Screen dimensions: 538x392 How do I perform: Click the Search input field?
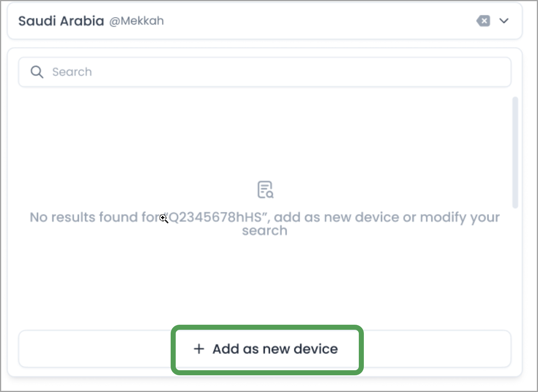(x=265, y=72)
